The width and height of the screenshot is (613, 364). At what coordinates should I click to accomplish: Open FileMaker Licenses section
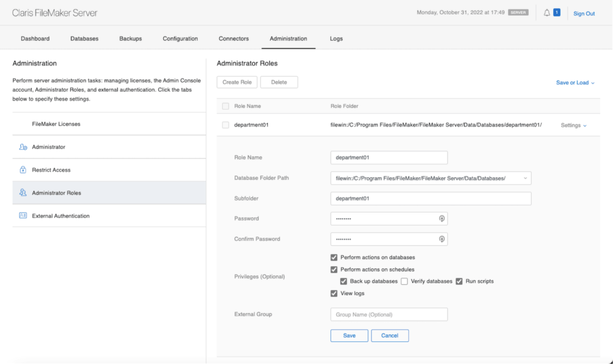click(x=109, y=124)
